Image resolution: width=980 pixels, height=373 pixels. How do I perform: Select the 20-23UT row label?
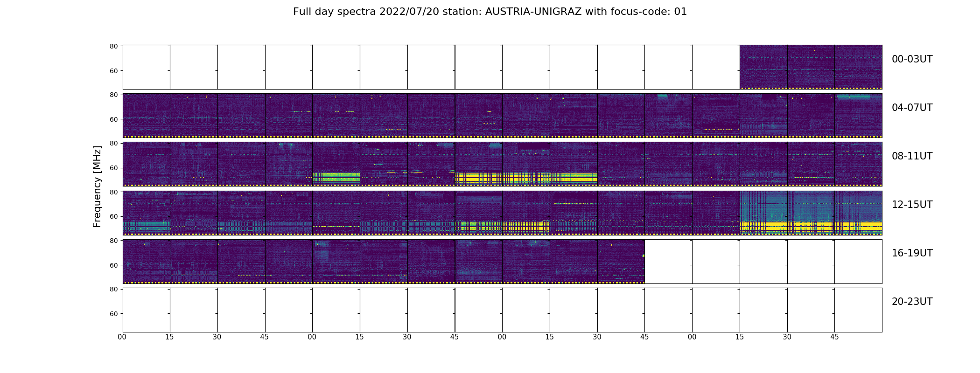pos(912,302)
